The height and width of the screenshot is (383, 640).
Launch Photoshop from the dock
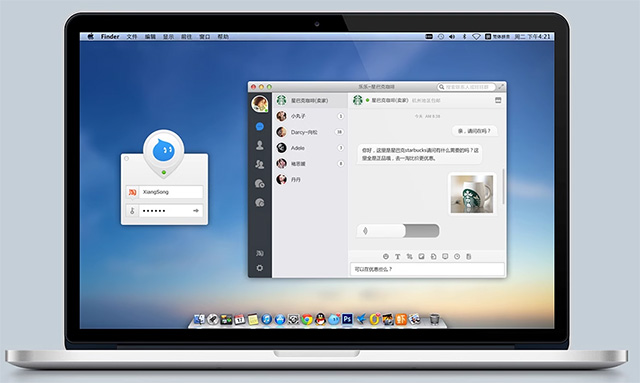pos(347,318)
